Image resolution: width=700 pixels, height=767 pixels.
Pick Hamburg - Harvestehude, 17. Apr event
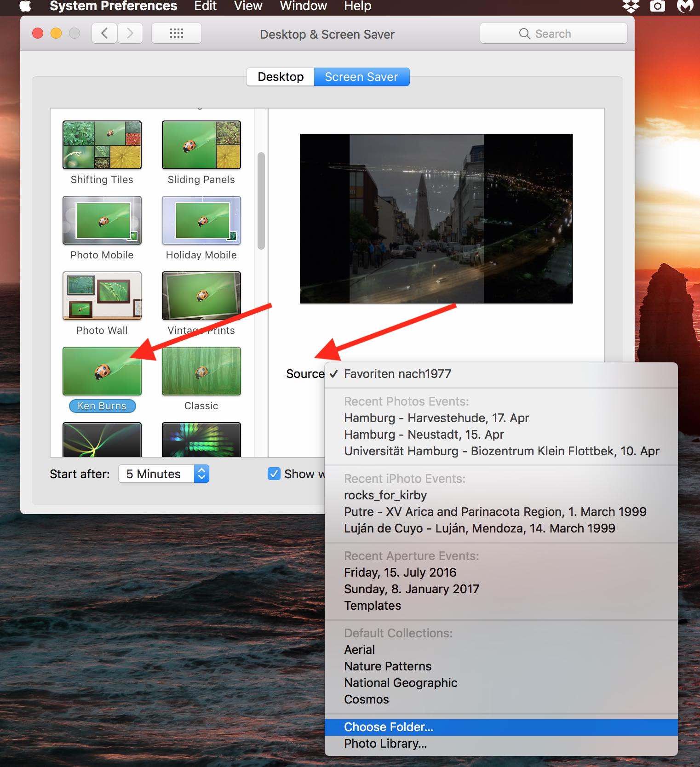pos(501,418)
